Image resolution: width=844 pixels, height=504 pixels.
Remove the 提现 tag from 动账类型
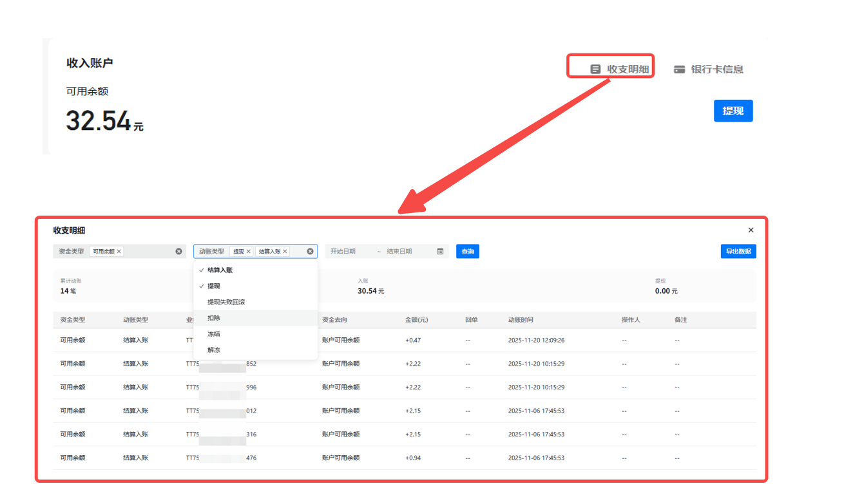coord(249,252)
